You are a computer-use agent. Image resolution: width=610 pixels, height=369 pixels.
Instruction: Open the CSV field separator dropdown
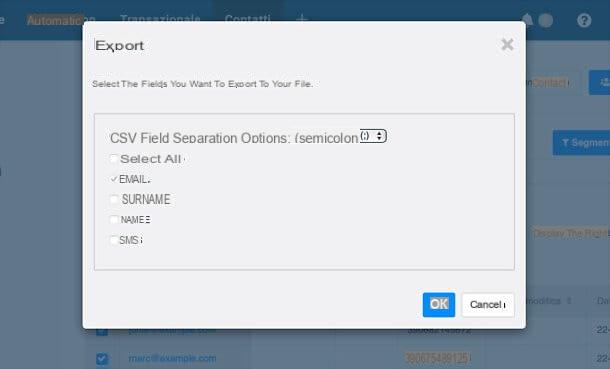[x=373, y=136]
